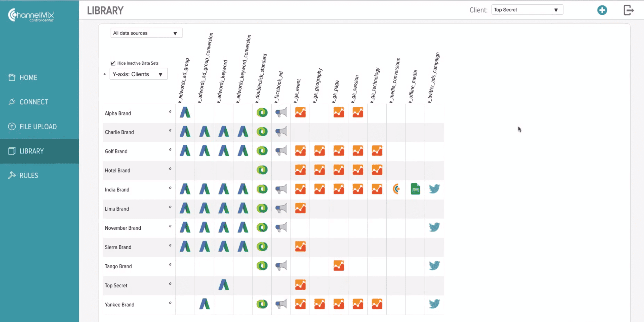
Task: Click Golf Brand ga_geography analytics icon
Action: point(319,151)
